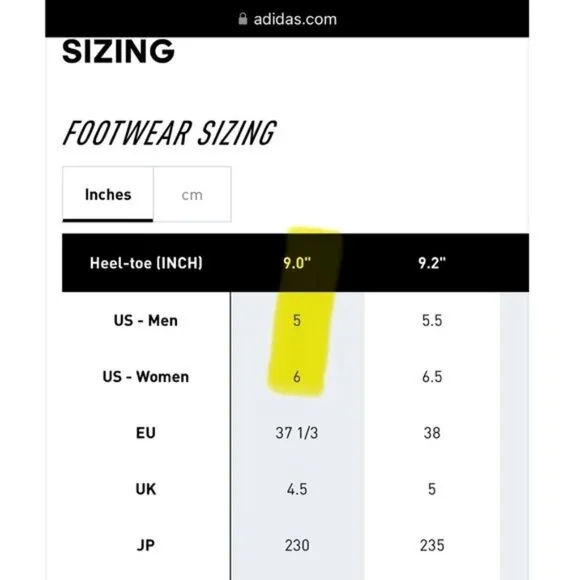The width and height of the screenshot is (580, 580).
Task: Click the SIZING page title
Action: tap(118, 51)
